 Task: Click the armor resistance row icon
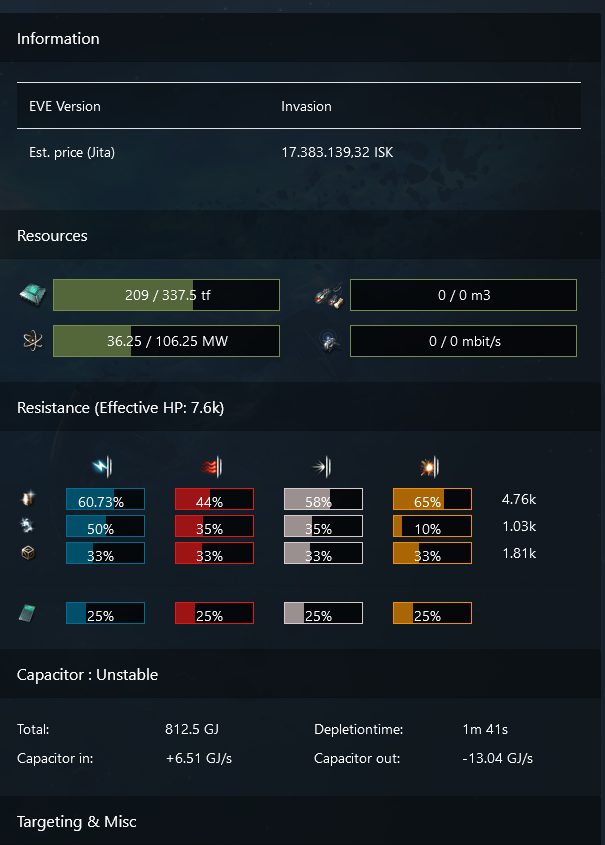pos(29,526)
